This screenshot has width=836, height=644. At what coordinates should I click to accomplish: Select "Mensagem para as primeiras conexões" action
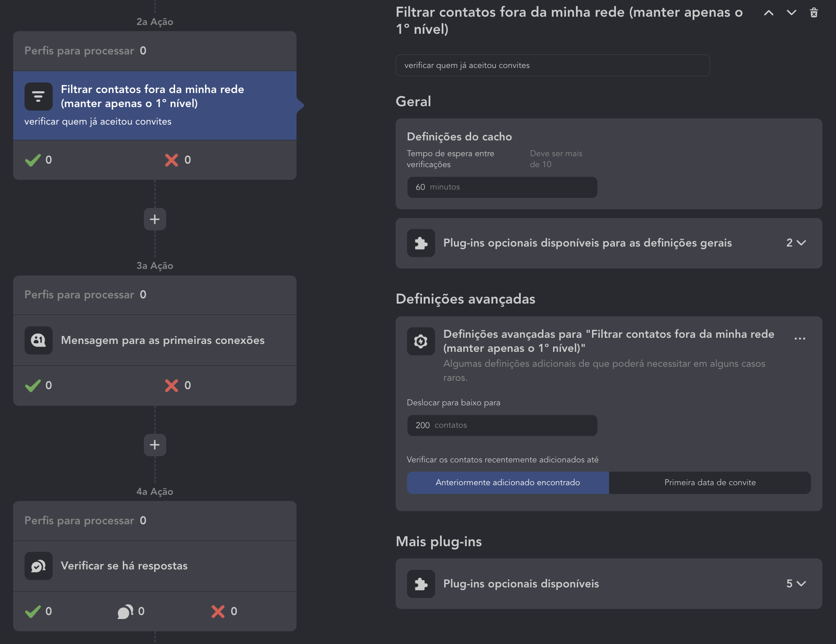(163, 340)
